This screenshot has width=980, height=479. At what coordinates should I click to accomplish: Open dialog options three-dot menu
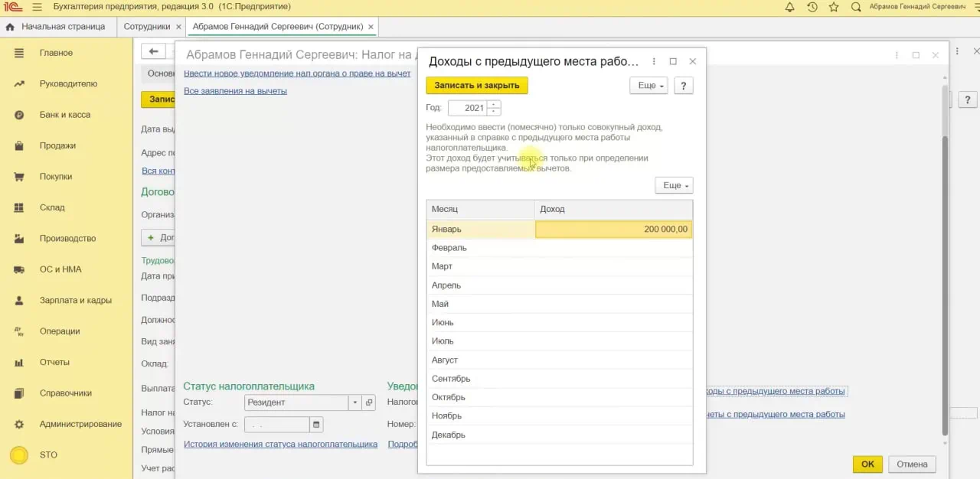coord(654,61)
